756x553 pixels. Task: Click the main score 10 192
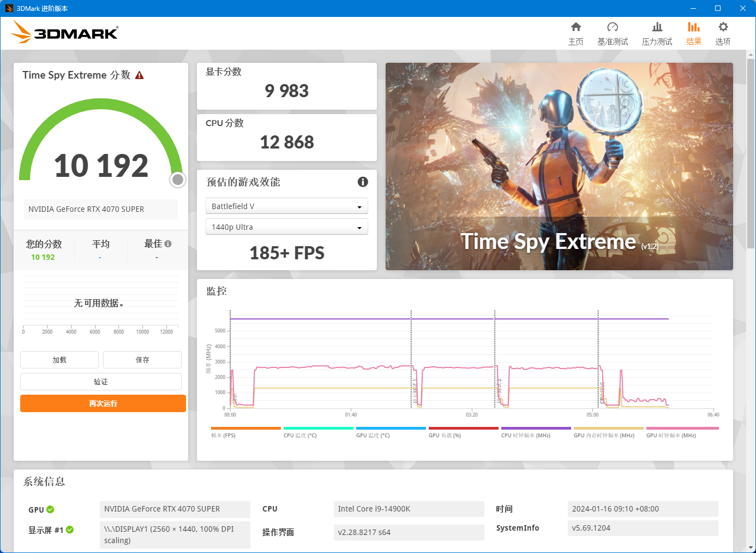(x=101, y=165)
